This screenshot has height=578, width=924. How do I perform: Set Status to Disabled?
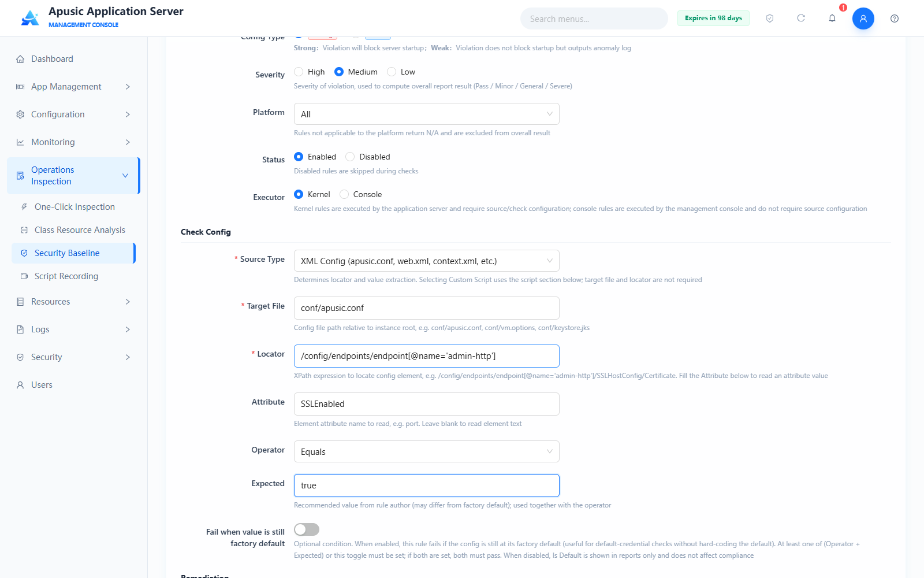coord(350,157)
